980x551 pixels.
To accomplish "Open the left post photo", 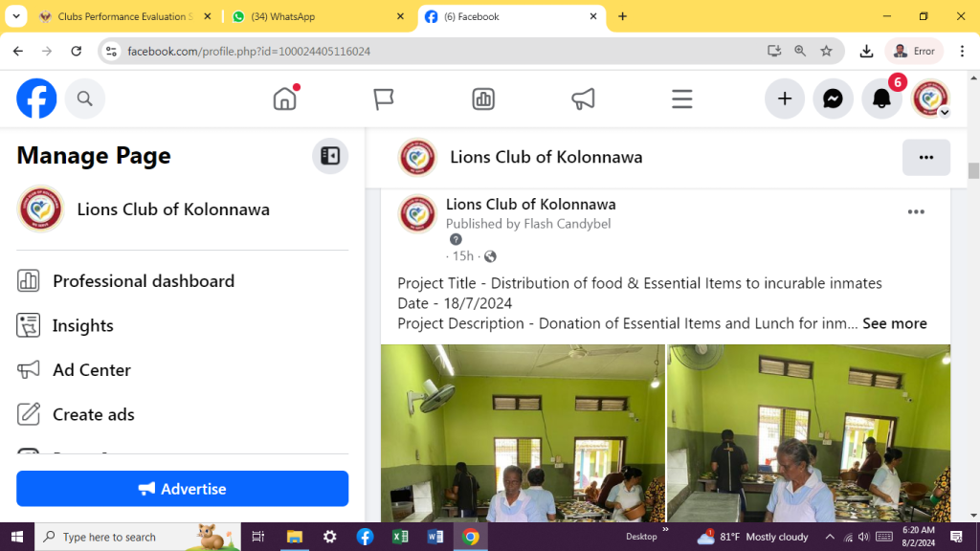I will pyautogui.click(x=523, y=433).
